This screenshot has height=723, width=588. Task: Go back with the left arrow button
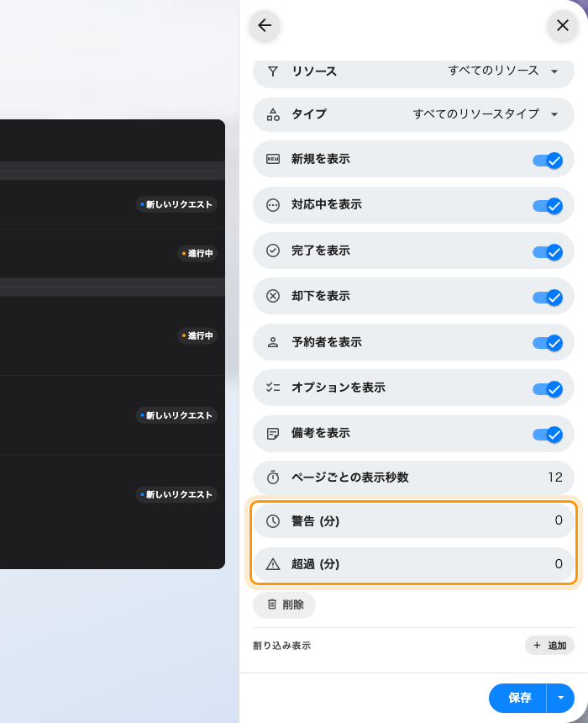click(265, 25)
